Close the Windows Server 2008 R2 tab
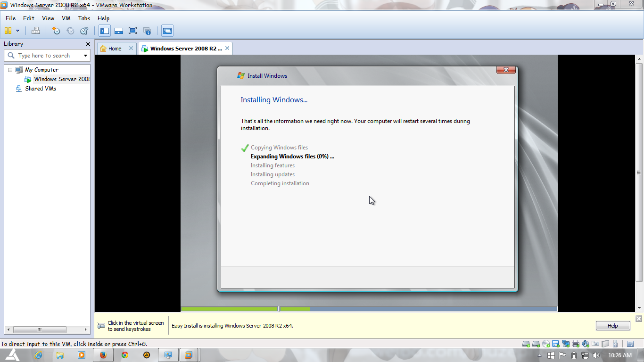644x362 pixels. pyautogui.click(x=227, y=48)
